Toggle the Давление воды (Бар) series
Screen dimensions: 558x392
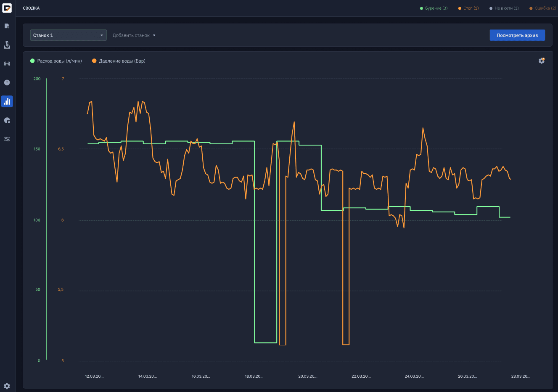(119, 61)
